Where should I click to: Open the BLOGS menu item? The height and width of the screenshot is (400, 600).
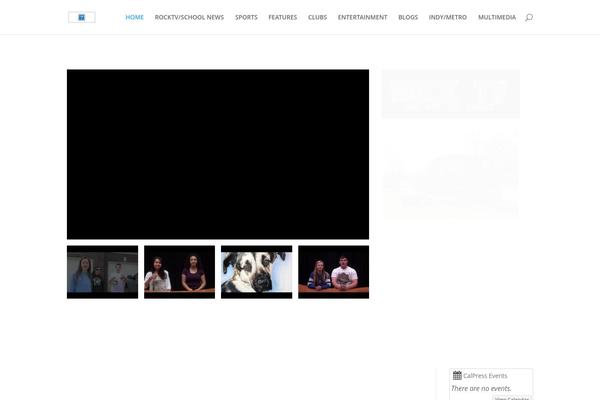[x=408, y=17]
